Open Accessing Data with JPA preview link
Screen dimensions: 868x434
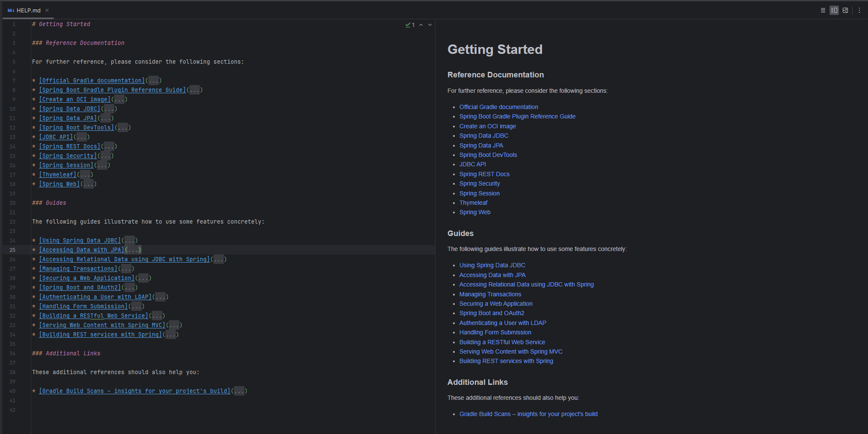(492, 275)
